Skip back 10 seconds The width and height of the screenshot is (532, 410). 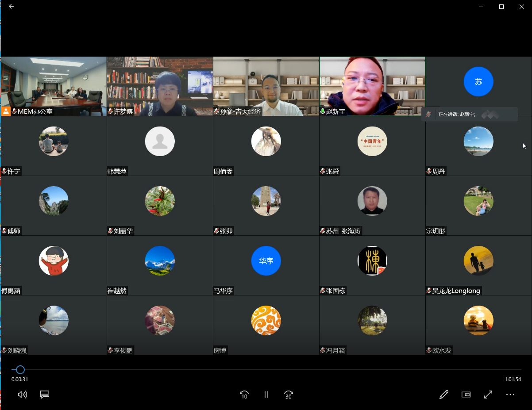coord(244,395)
